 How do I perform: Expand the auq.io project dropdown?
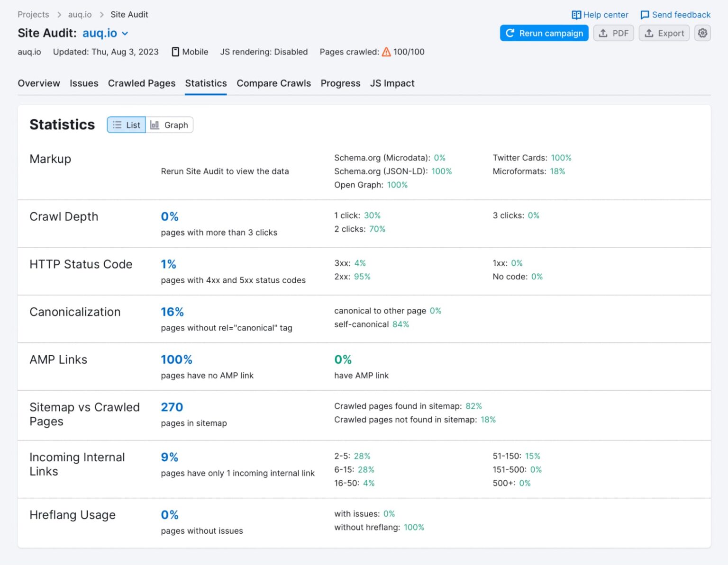click(125, 34)
